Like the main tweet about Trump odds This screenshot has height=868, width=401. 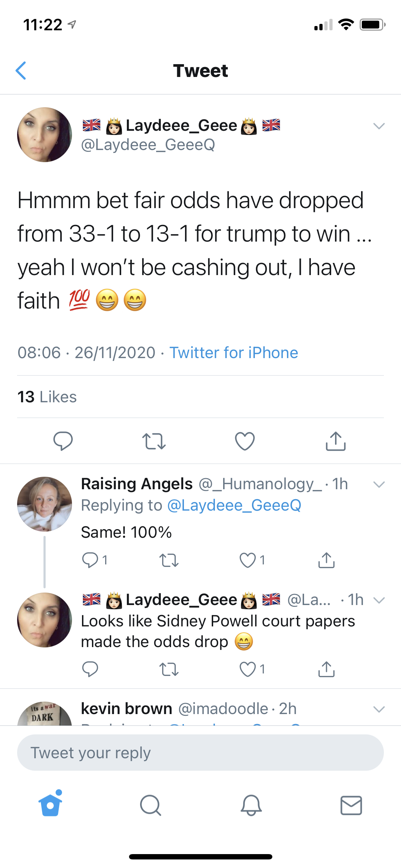(245, 441)
